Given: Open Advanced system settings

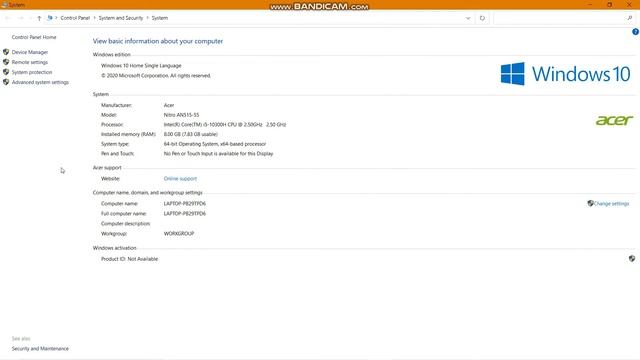Looking at the screenshot, I should 40,82.
